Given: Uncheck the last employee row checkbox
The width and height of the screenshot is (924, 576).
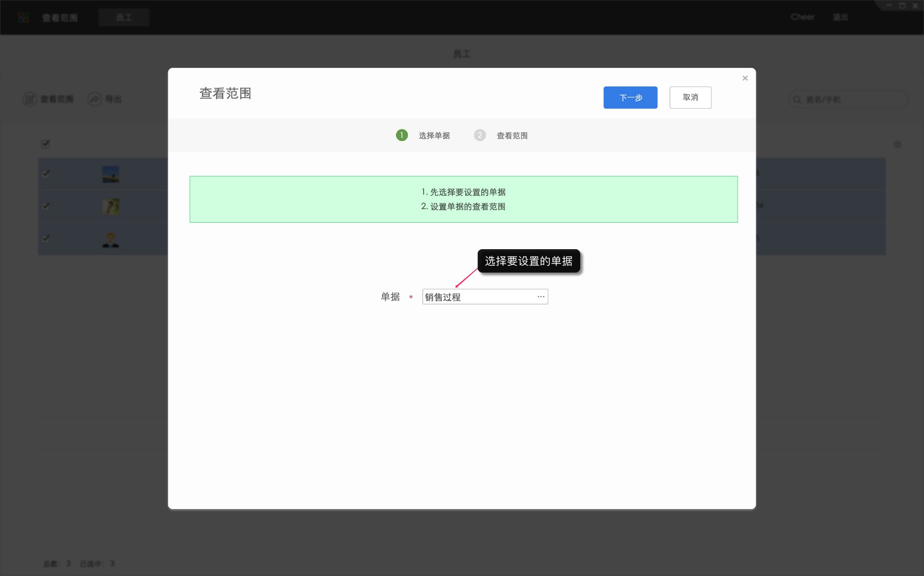Looking at the screenshot, I should coord(45,239).
